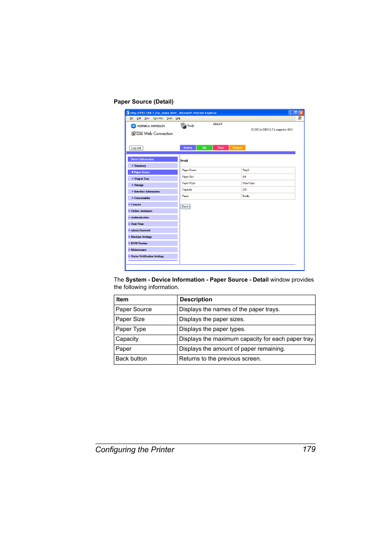
Task: Click the 'Paper Type' label in detail table
Action: click(x=211, y=183)
